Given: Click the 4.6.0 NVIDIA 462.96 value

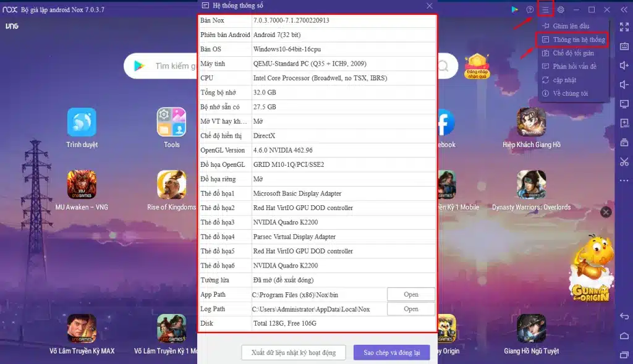Looking at the screenshot, I should (x=283, y=150).
